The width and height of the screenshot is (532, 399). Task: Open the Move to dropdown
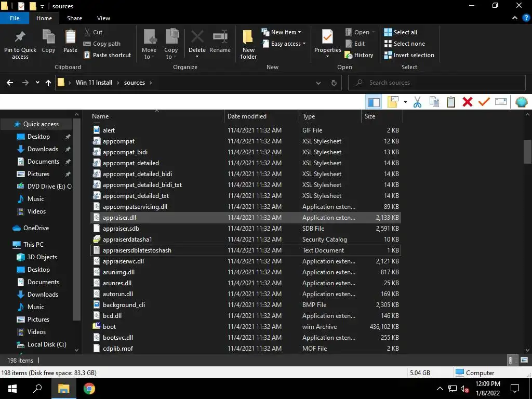pos(149,44)
